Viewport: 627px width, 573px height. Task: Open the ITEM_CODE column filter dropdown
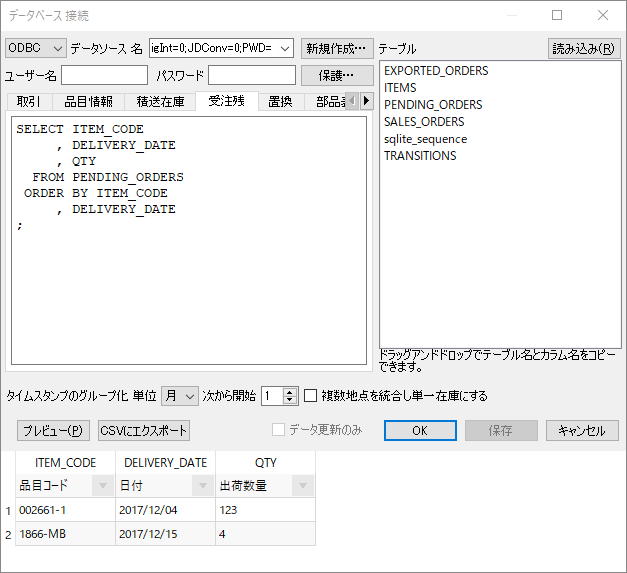(101, 486)
